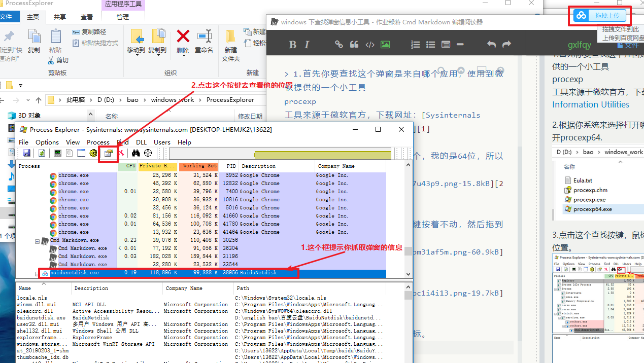Image resolution: width=644 pixels, height=363 pixels.
Task: Sort by CPU column header
Action: pos(128,166)
